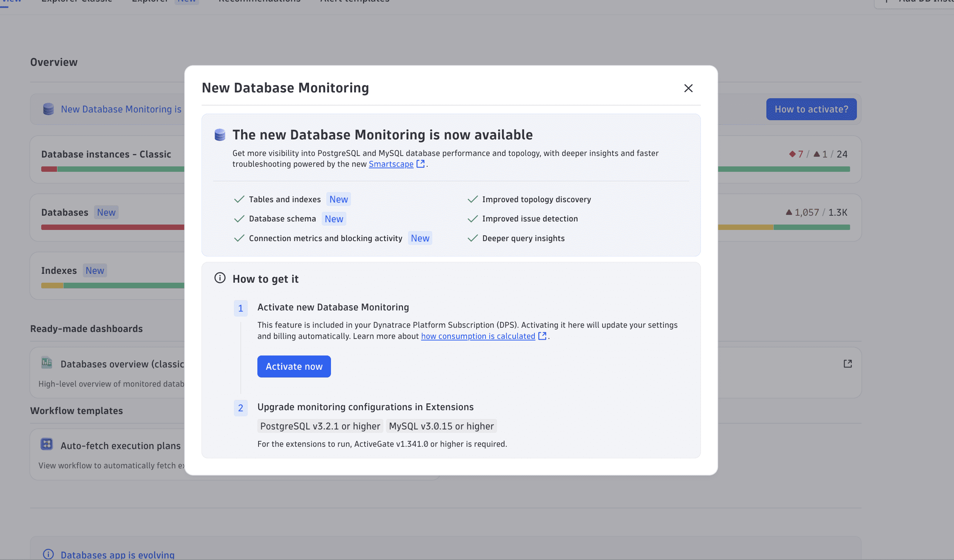954x560 pixels.
Task: Click New badge beside Databases heading
Action: (x=106, y=212)
